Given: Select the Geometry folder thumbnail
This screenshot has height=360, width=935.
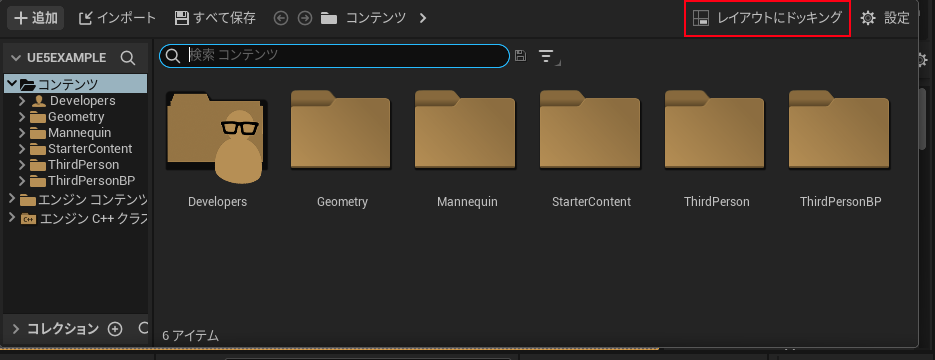Looking at the screenshot, I should (340, 130).
